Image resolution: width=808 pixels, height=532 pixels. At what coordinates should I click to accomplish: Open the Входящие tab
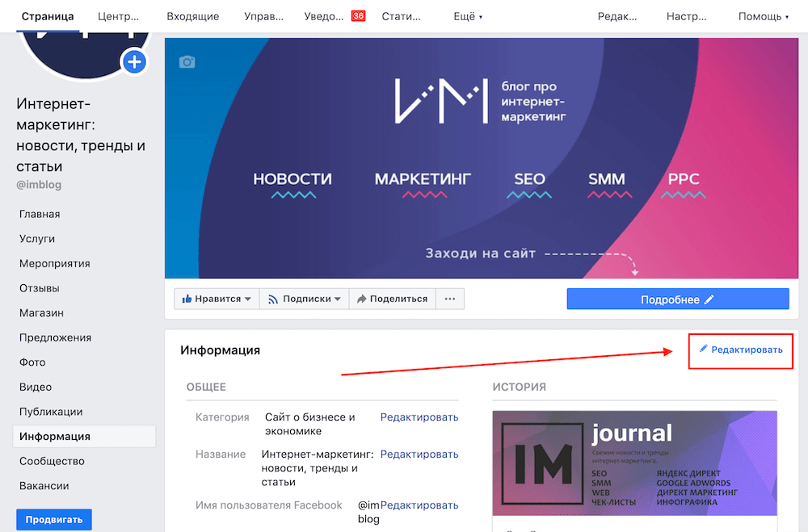point(193,16)
